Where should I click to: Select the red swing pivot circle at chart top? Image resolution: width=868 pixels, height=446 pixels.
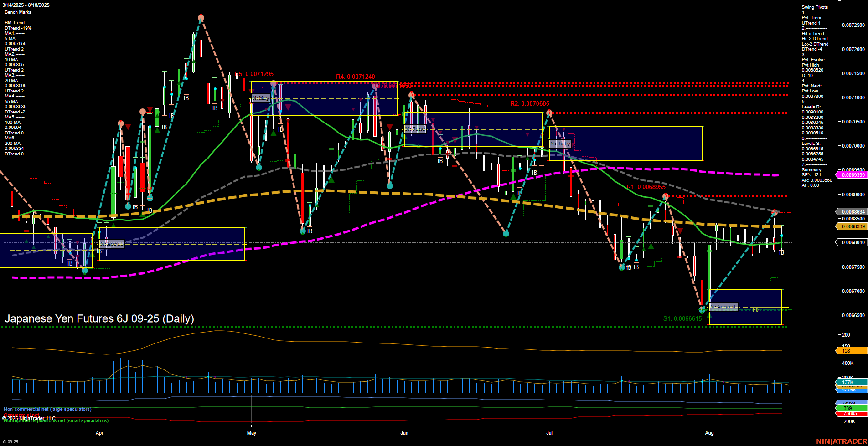tap(201, 17)
